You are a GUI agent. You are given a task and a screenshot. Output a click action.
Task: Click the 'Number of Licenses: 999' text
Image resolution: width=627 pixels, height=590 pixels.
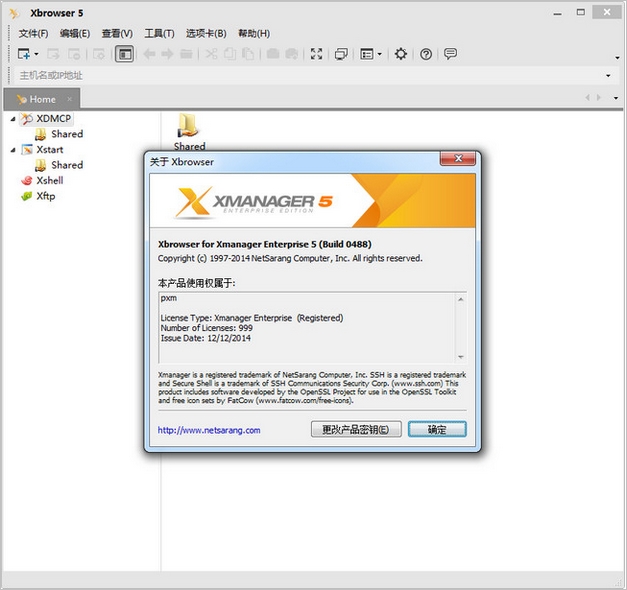click(x=206, y=328)
